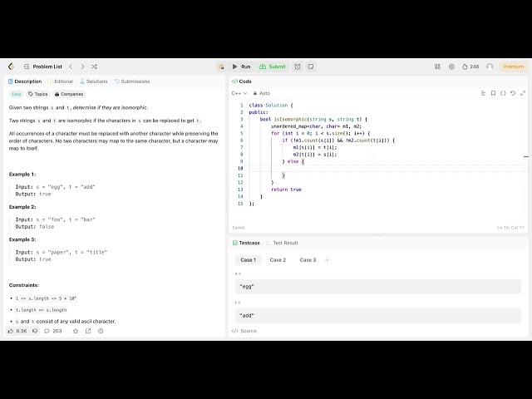Open the comments 203 icon

tap(53, 331)
